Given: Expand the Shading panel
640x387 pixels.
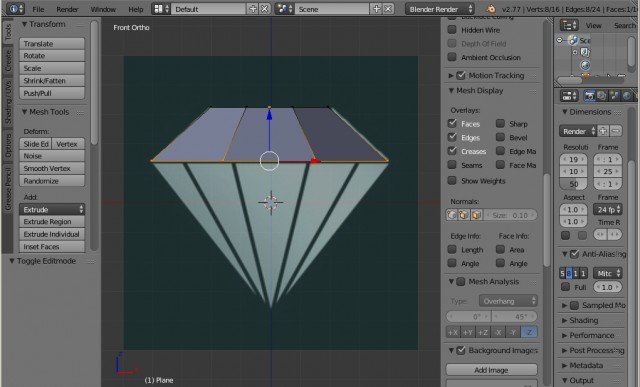Looking at the screenshot, I should 564,320.
